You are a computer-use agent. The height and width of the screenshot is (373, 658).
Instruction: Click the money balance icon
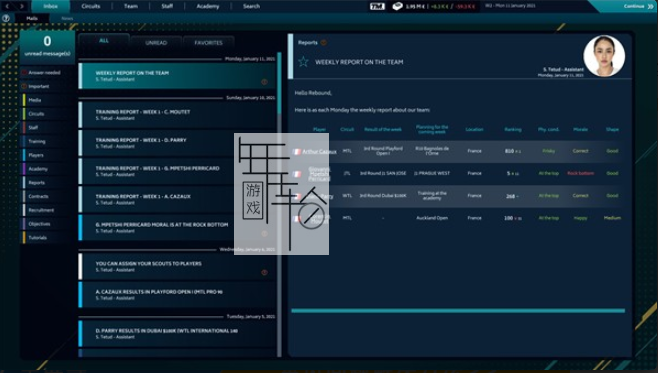397,6
